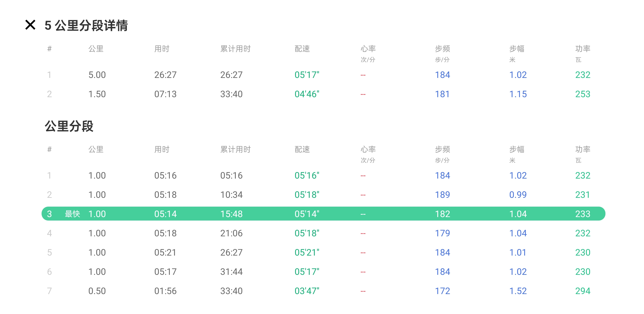Click stride value 1.52 in last row

click(x=518, y=291)
